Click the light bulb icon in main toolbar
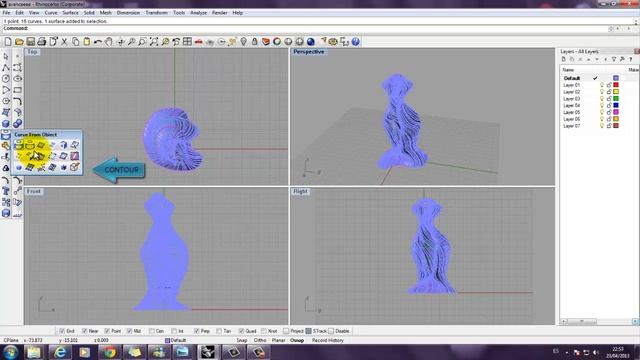 pos(244,42)
